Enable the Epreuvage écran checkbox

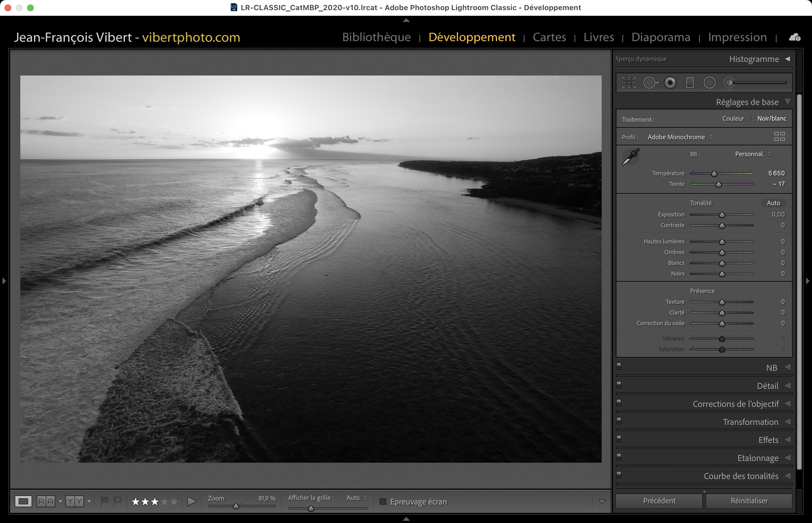pyautogui.click(x=383, y=502)
